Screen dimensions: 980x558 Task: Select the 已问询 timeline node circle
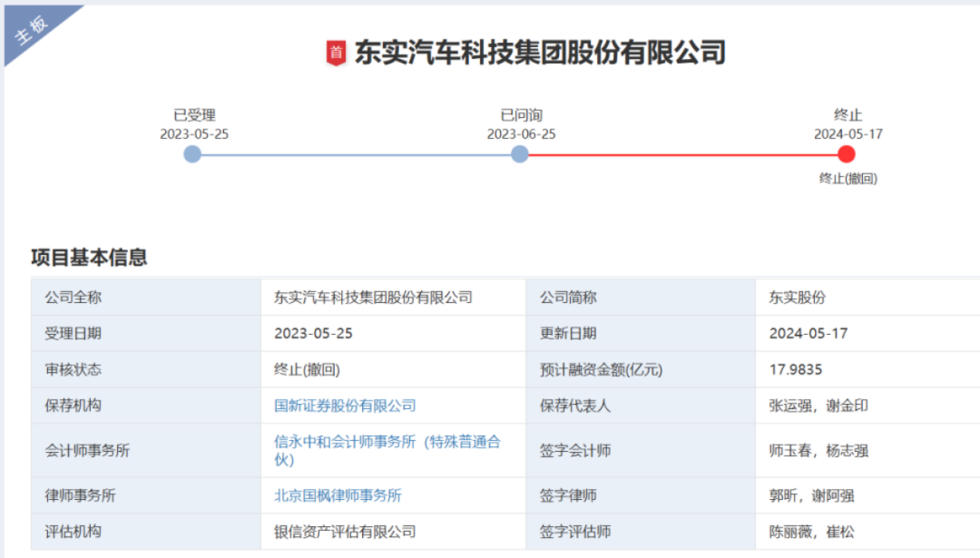pos(520,154)
